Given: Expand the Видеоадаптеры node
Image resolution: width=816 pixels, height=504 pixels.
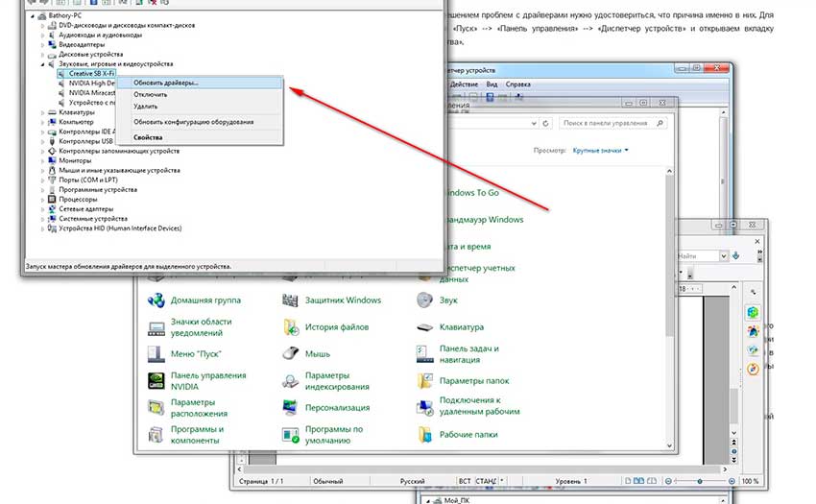Looking at the screenshot, I should click(42, 44).
